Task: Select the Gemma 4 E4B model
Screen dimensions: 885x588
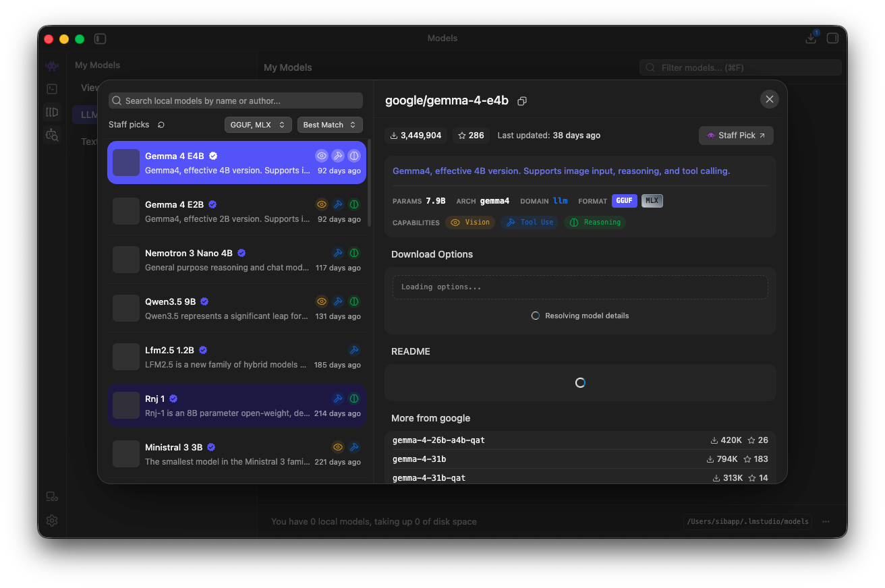Action: (x=237, y=163)
